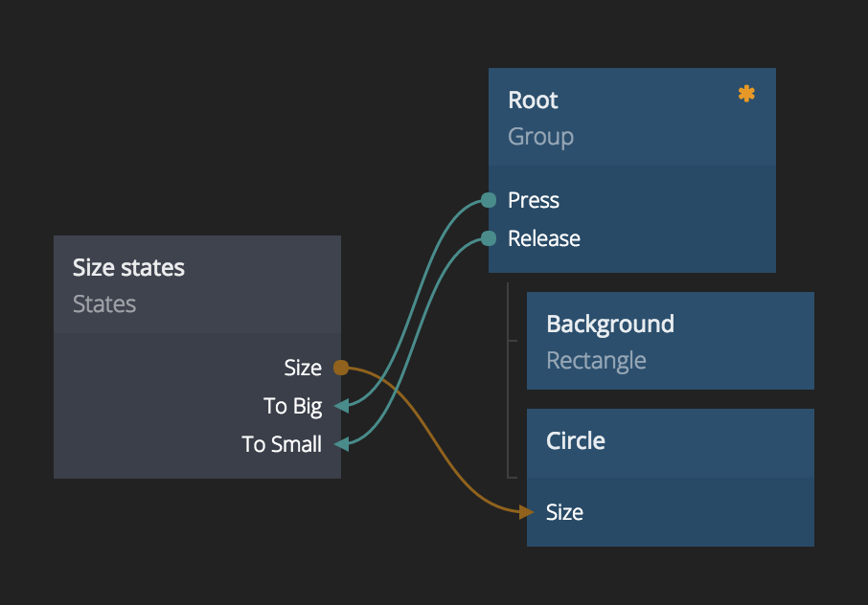Click the Group subtitle under Root
Image resolution: width=868 pixels, height=605 pixels.
click(x=540, y=137)
